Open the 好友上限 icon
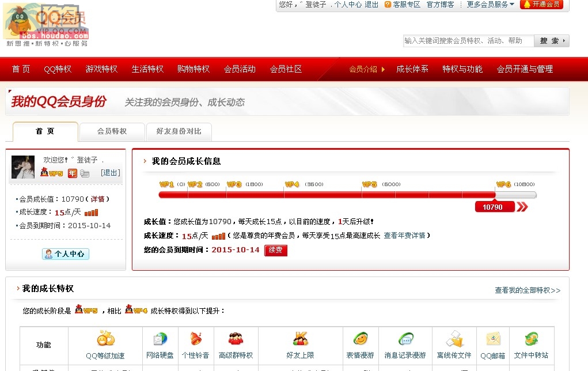Viewport: 588px width, 371px height. click(x=301, y=339)
